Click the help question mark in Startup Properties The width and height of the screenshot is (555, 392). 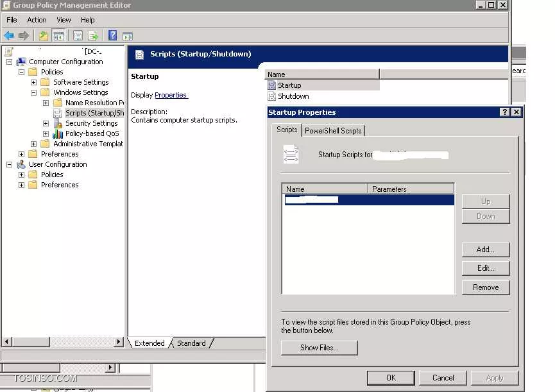[x=504, y=112]
